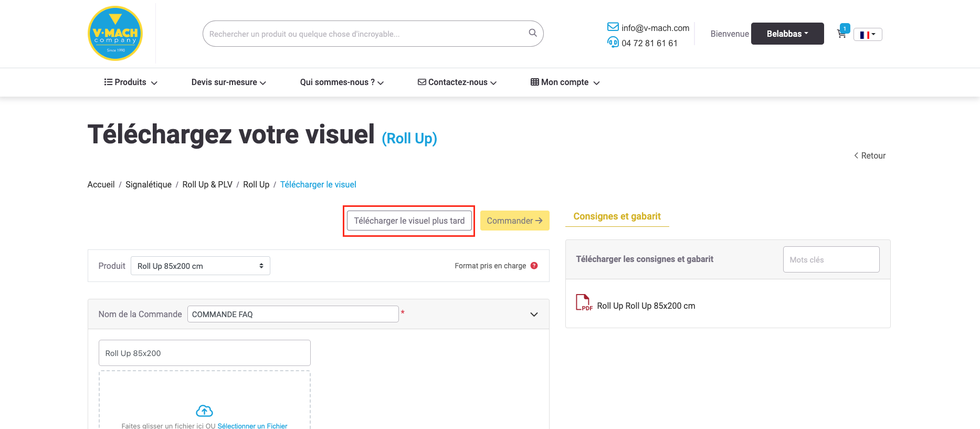Open the shopping cart icon
Viewport: 980px width, 429px height.
841,34
